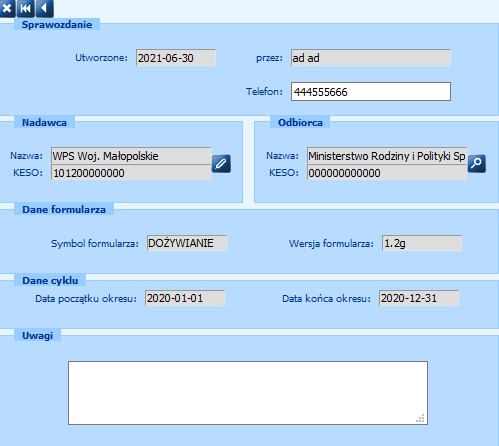This screenshot has height=446, width=499.
Task: Click Data końca okresu field 2020-12-31
Action: tap(419, 298)
